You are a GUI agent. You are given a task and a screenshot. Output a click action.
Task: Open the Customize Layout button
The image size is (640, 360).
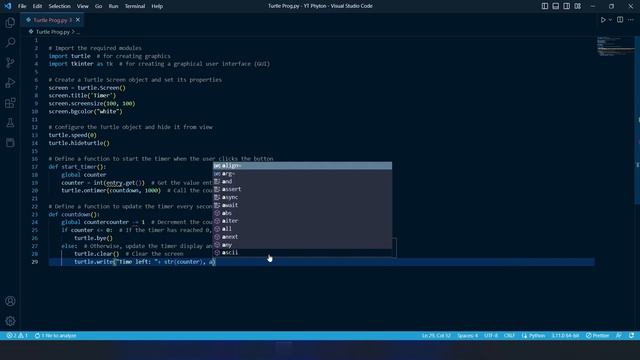pos(578,6)
